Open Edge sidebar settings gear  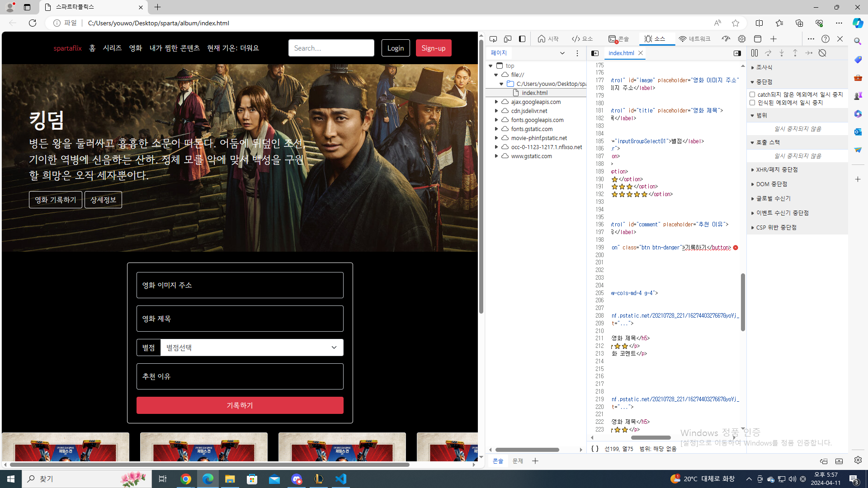pyautogui.click(x=858, y=460)
